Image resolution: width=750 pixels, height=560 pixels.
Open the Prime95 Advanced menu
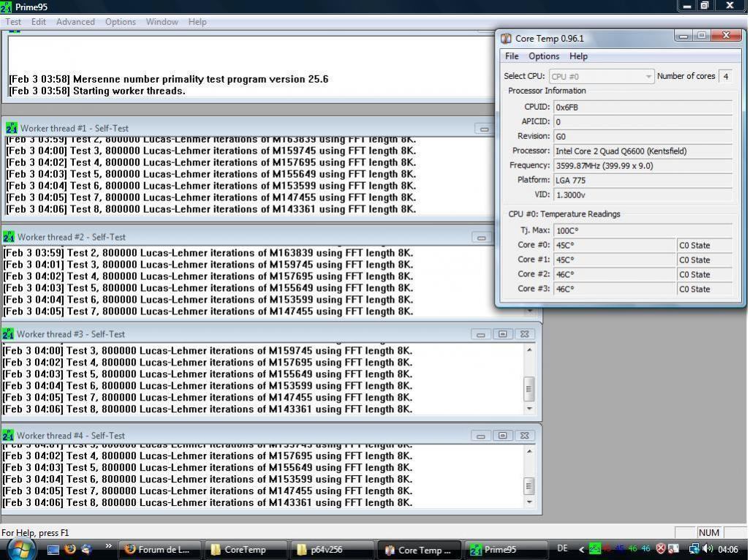click(75, 22)
